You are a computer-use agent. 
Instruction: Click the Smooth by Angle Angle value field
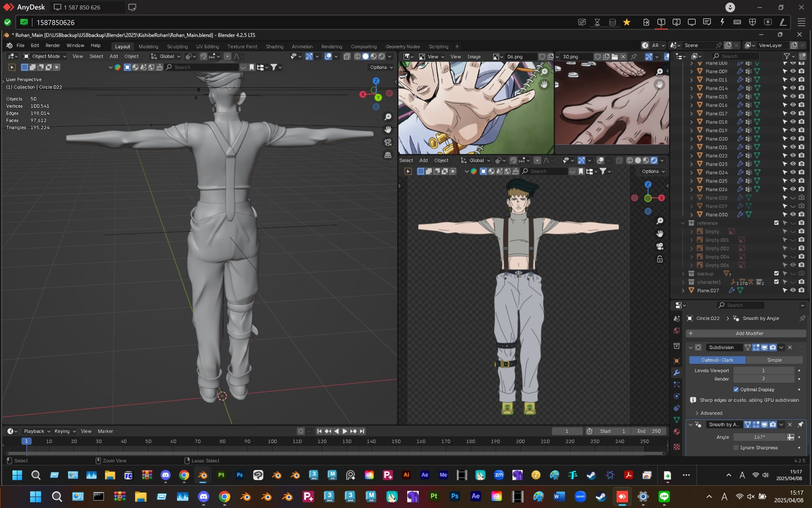click(x=760, y=437)
